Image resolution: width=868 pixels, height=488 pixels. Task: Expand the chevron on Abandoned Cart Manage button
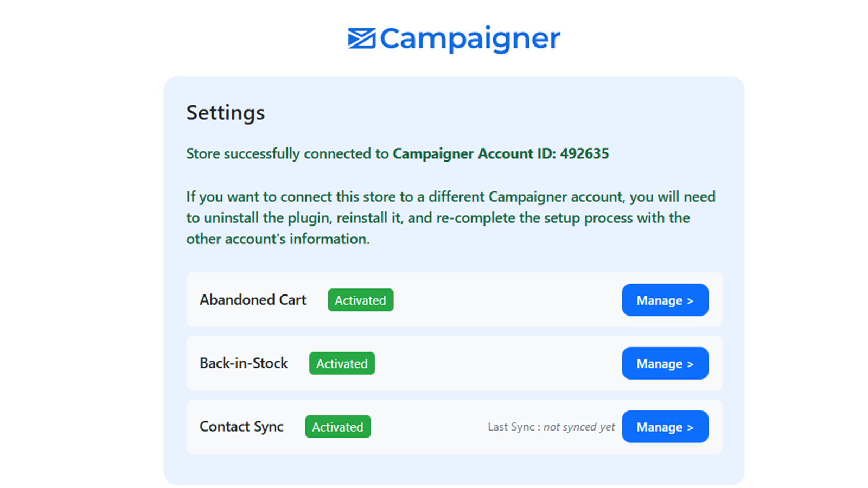[690, 300]
